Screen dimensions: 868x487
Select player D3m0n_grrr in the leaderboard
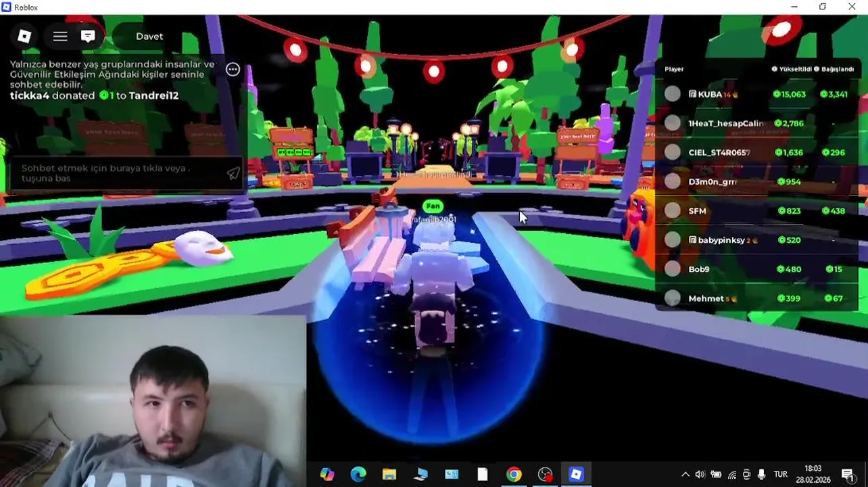[x=757, y=181]
